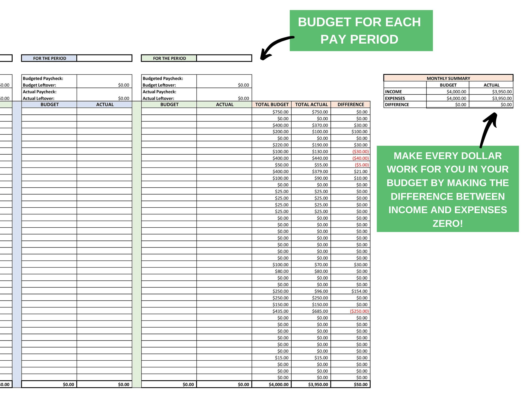Select the $21.00 difference cell
The width and height of the screenshot is (525, 420).
click(350, 171)
